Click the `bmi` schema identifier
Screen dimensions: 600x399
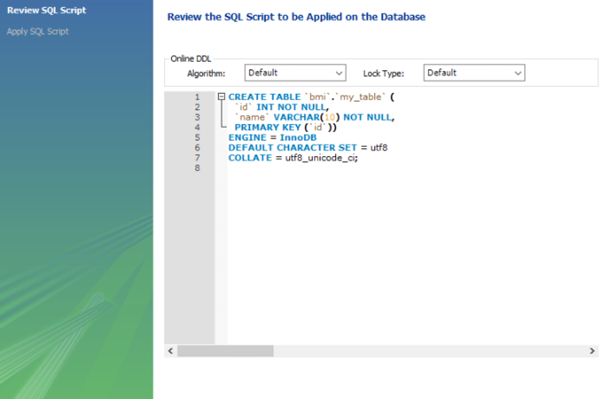317,97
